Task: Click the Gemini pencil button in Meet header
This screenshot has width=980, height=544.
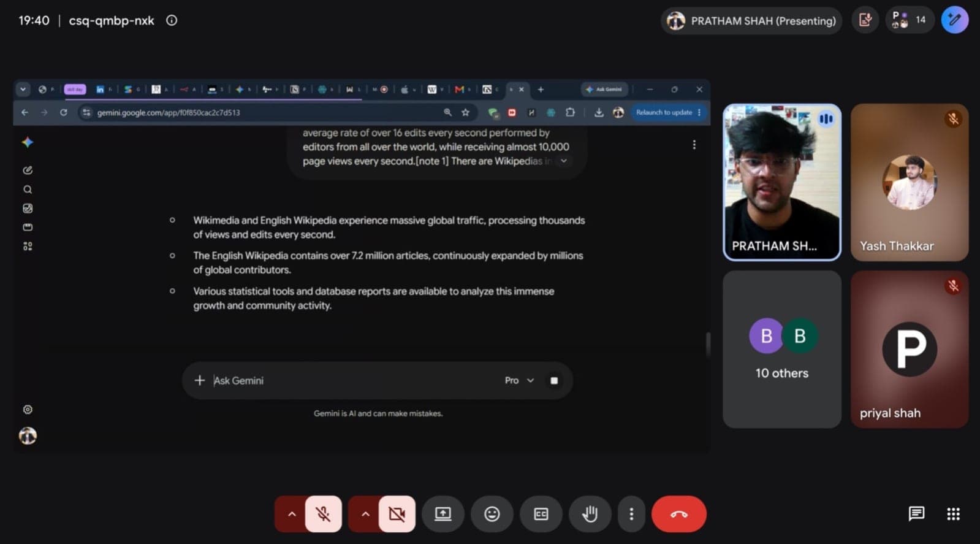Action: pos(954,20)
